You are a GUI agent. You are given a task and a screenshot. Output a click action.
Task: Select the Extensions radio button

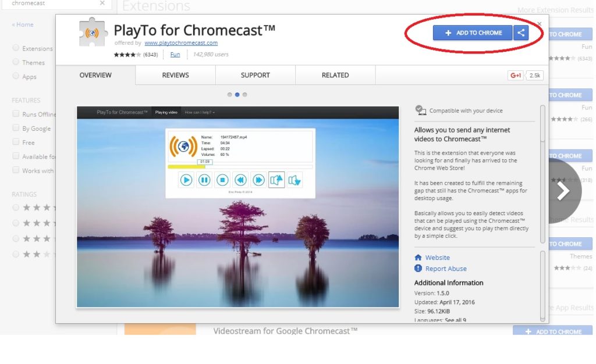pos(16,48)
